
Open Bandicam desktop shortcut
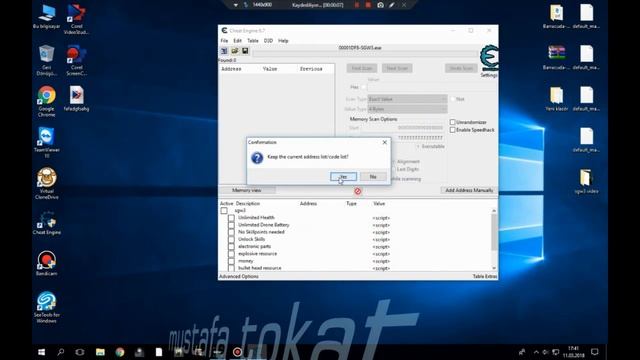pos(47,263)
